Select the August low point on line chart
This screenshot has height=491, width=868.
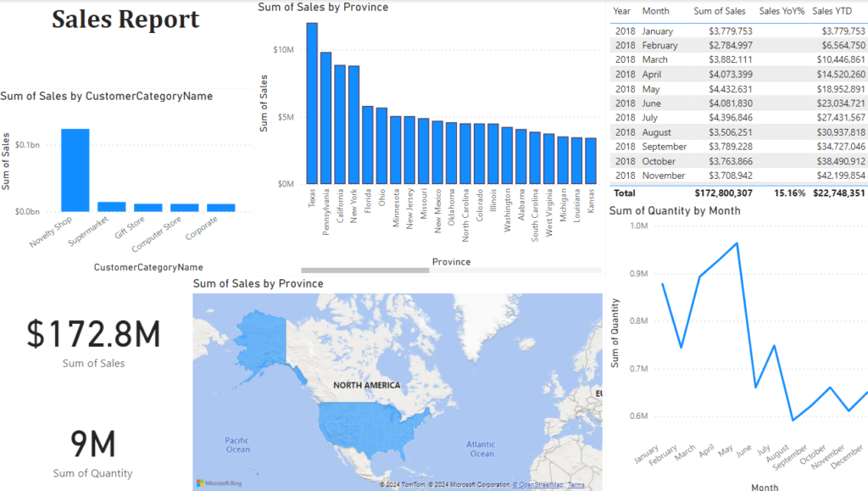[793, 420]
